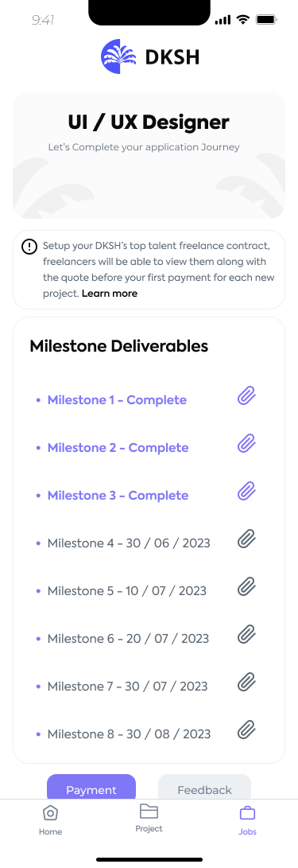Screen dimensions: 298x868
Task: Follow the Learn more link
Action: [110, 294]
